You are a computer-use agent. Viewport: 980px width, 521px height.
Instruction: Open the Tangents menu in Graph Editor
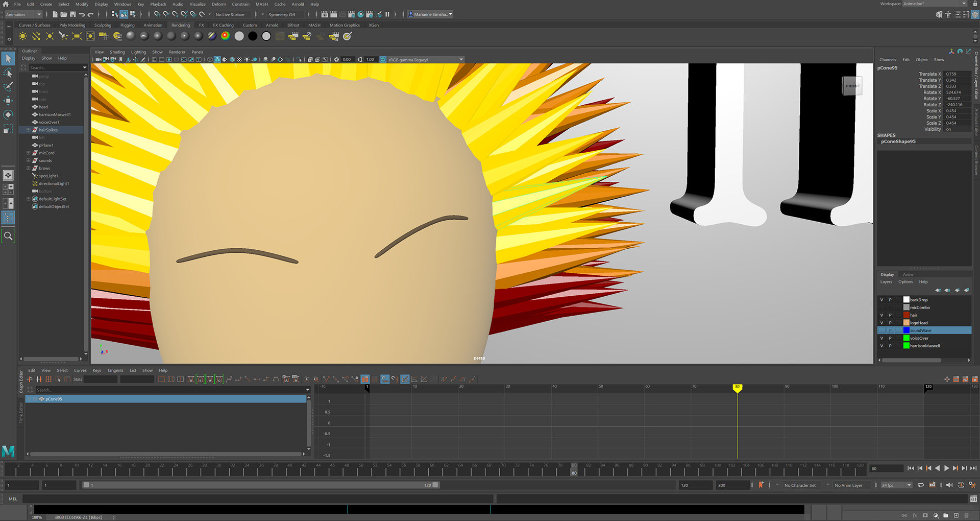coord(115,370)
